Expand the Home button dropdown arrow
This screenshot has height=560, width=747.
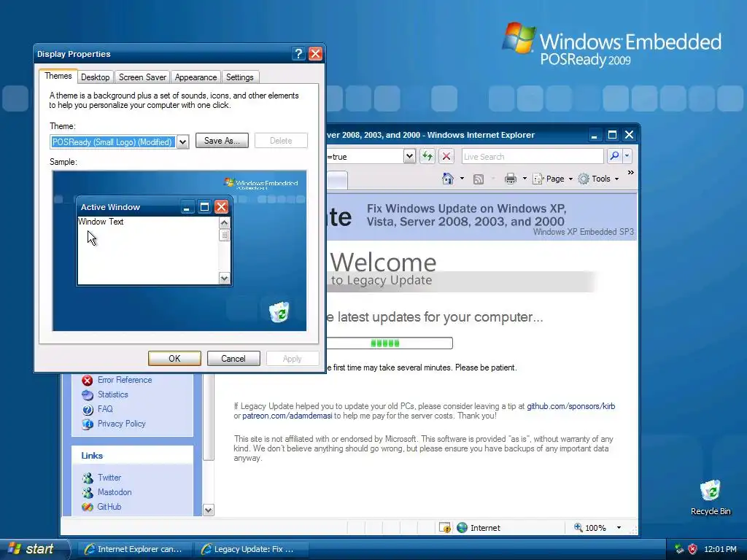pyautogui.click(x=462, y=179)
